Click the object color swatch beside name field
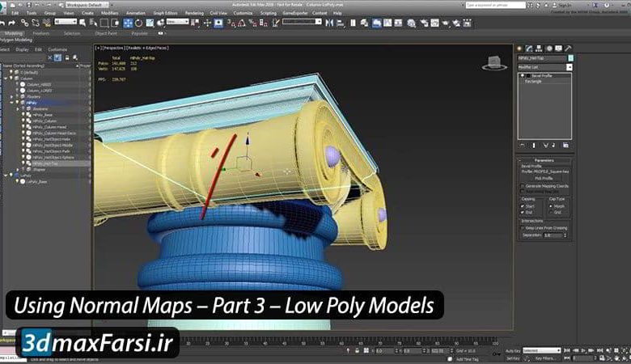The image size is (631, 364). 569,58
